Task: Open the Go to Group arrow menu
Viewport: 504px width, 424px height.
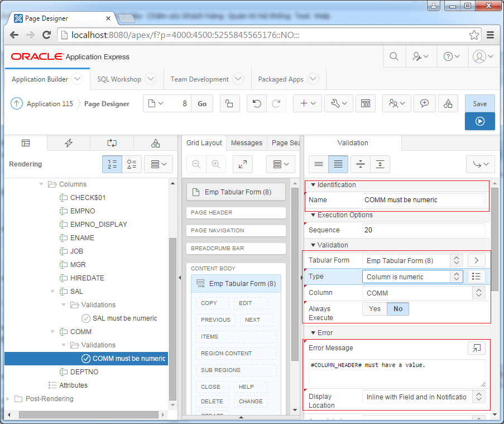Action: coord(481,164)
